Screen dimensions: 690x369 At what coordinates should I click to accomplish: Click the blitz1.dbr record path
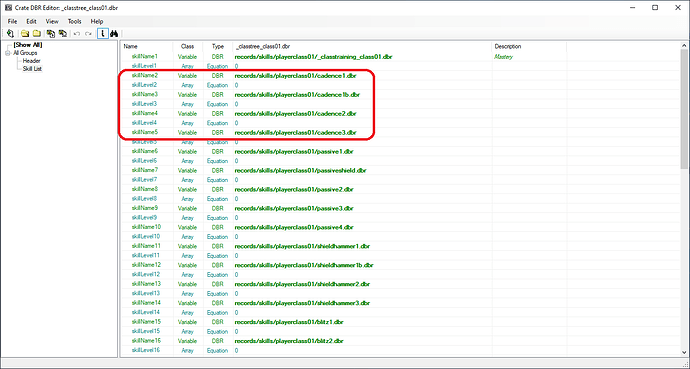289,322
